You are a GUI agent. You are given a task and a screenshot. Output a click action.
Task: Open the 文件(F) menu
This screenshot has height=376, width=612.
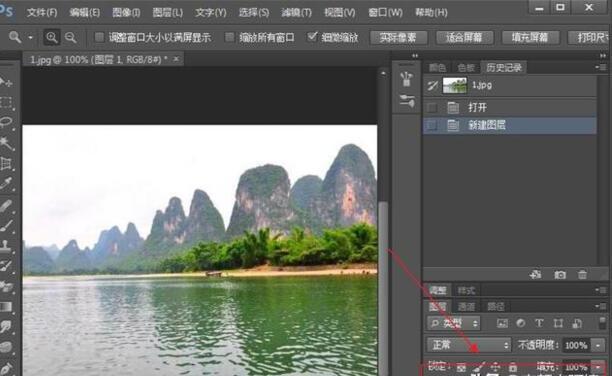(x=41, y=12)
